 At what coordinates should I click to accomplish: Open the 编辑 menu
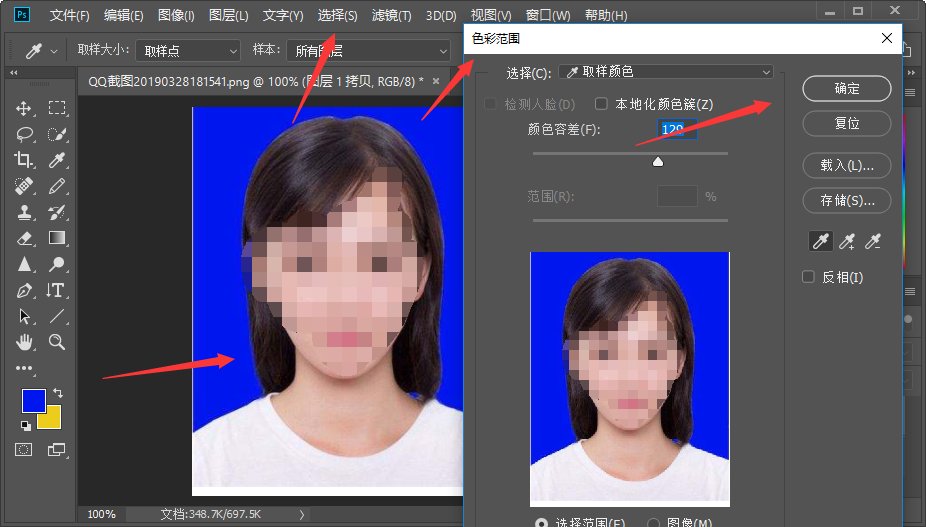pyautogui.click(x=123, y=15)
